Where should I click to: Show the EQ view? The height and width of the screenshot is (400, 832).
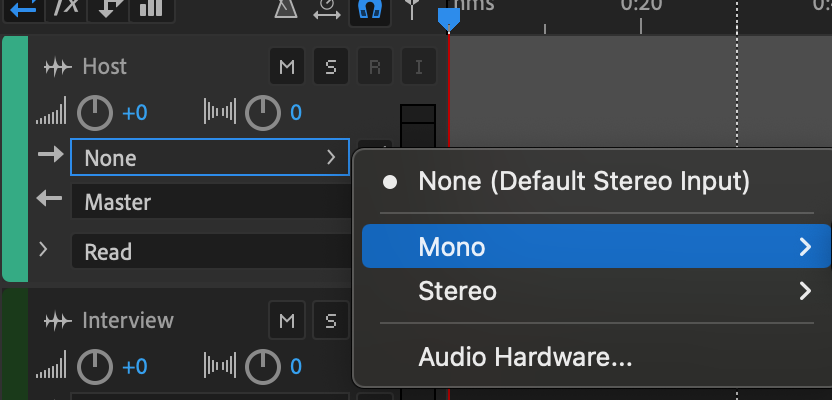pos(150,8)
